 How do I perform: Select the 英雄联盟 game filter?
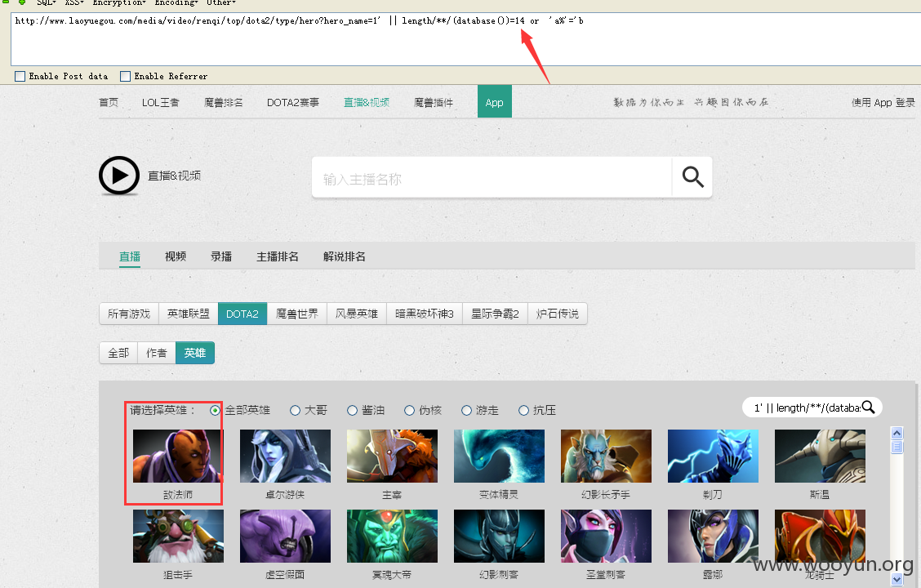click(x=189, y=314)
